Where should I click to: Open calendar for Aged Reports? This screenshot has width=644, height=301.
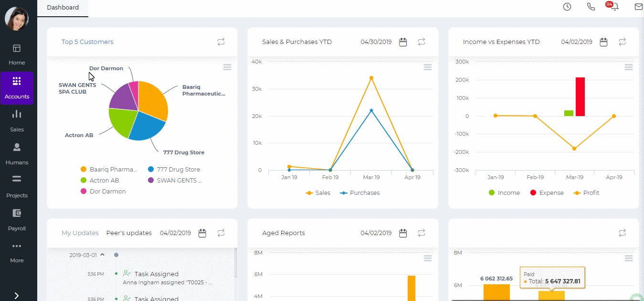pyautogui.click(x=403, y=233)
